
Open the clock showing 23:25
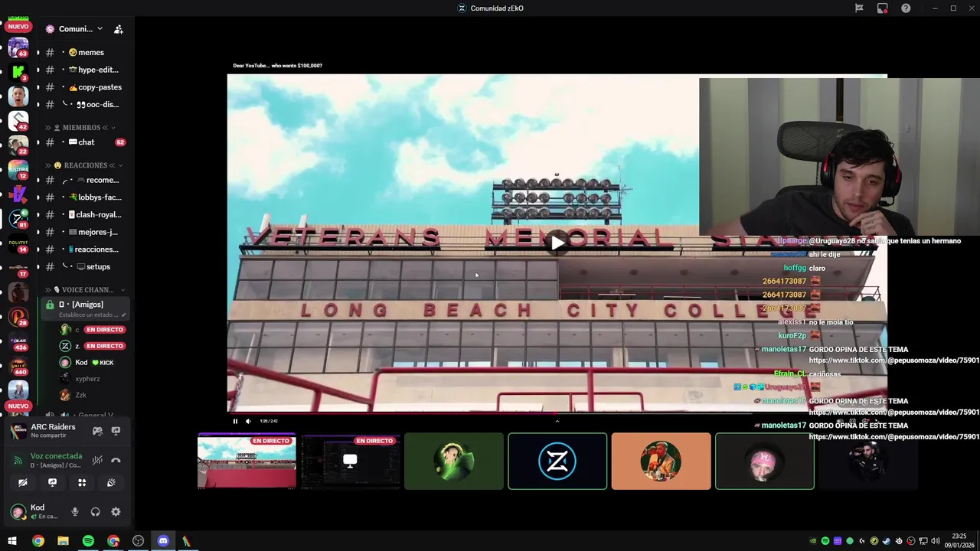959,541
